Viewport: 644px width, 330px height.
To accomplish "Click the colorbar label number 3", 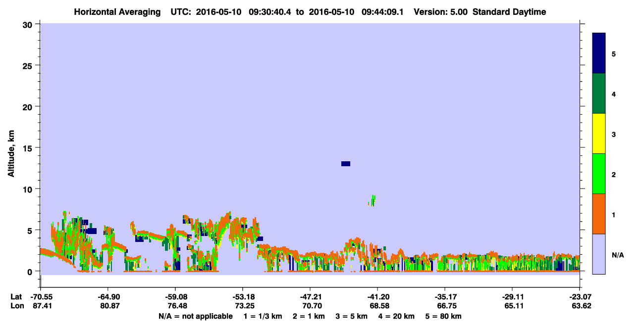I will pyautogui.click(x=614, y=134).
